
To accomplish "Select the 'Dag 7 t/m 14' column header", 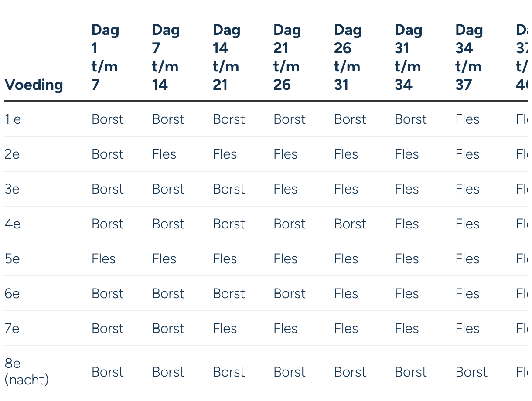I will pos(166,57).
